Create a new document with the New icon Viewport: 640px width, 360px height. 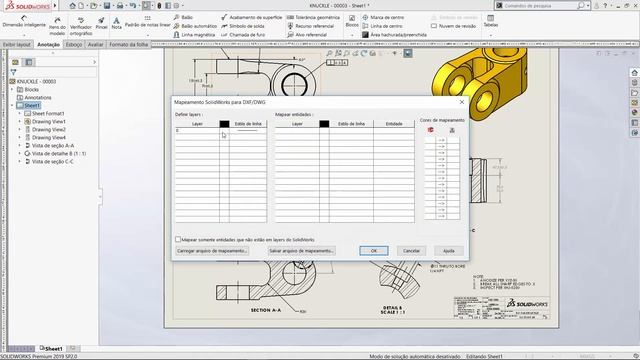click(x=81, y=6)
